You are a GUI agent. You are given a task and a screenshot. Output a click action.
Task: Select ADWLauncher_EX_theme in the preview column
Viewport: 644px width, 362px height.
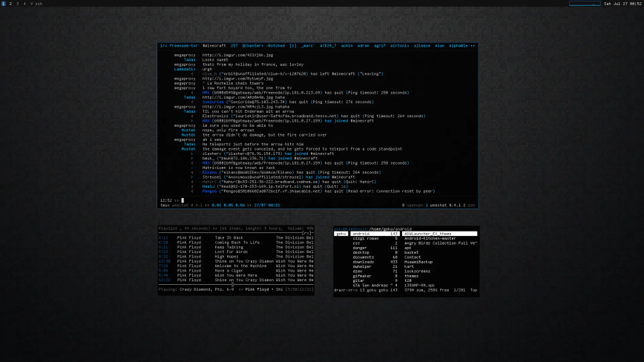click(x=439, y=234)
